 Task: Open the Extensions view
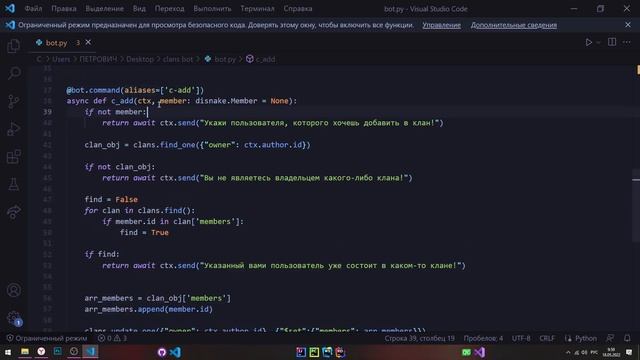(x=13, y=157)
